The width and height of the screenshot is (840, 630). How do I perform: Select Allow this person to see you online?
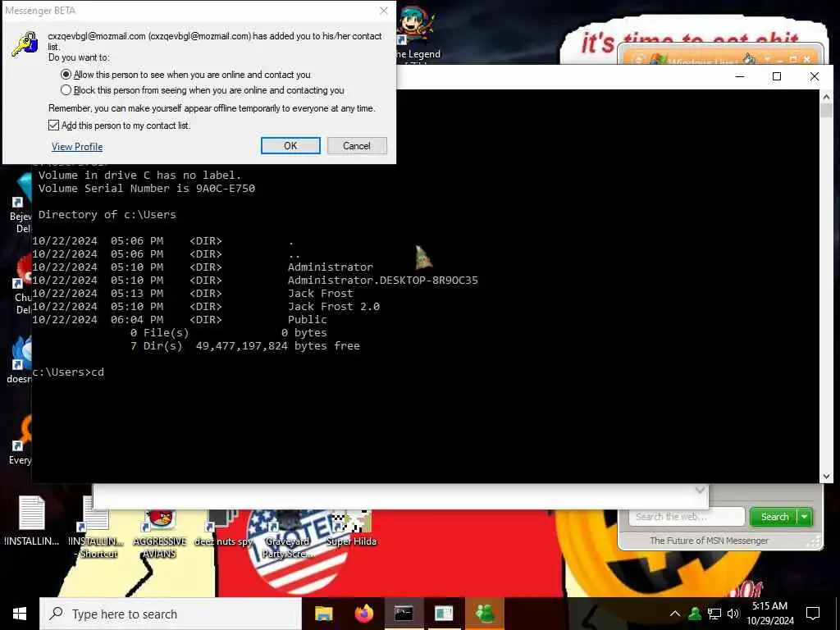[185, 75]
